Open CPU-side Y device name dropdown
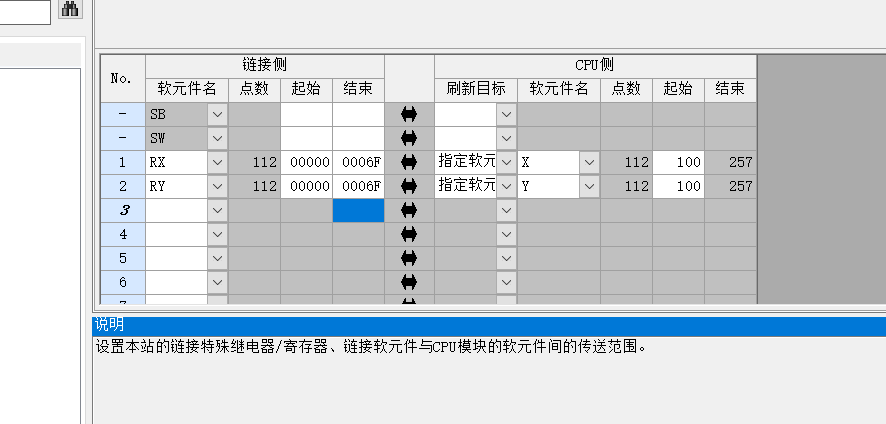 pyautogui.click(x=589, y=186)
